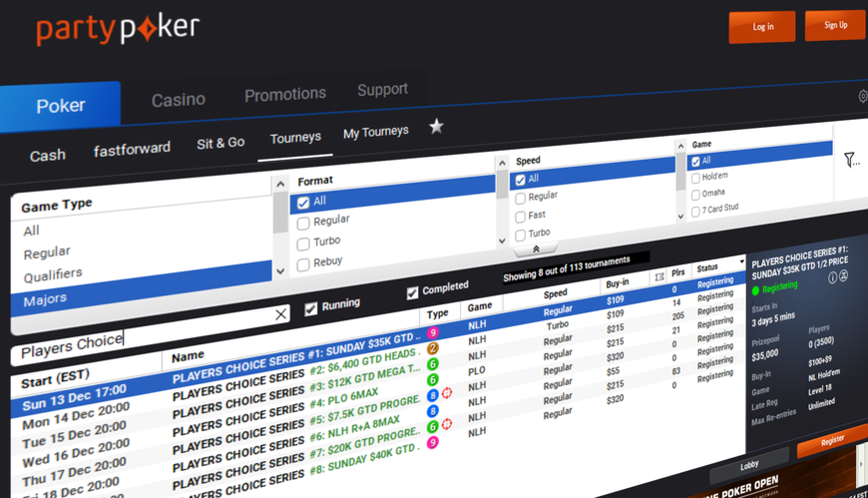The width and height of the screenshot is (868, 498).
Task: Click the Sign Up button
Action: click(x=835, y=25)
